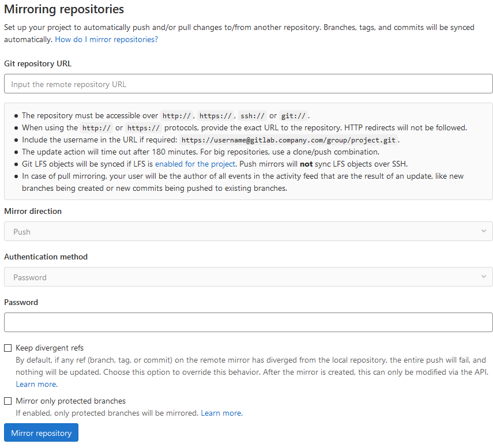Click the bullet about pull mirroring author

pyautogui.click(x=243, y=182)
